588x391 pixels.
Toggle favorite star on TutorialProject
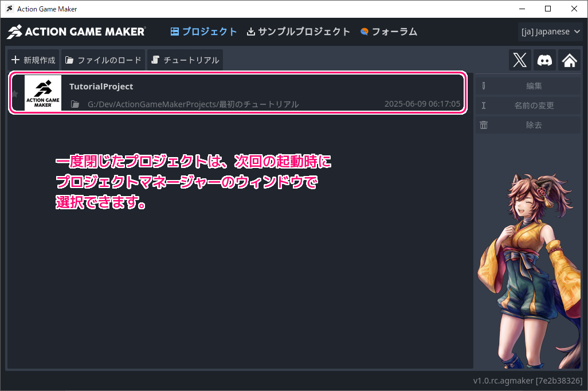tap(15, 93)
